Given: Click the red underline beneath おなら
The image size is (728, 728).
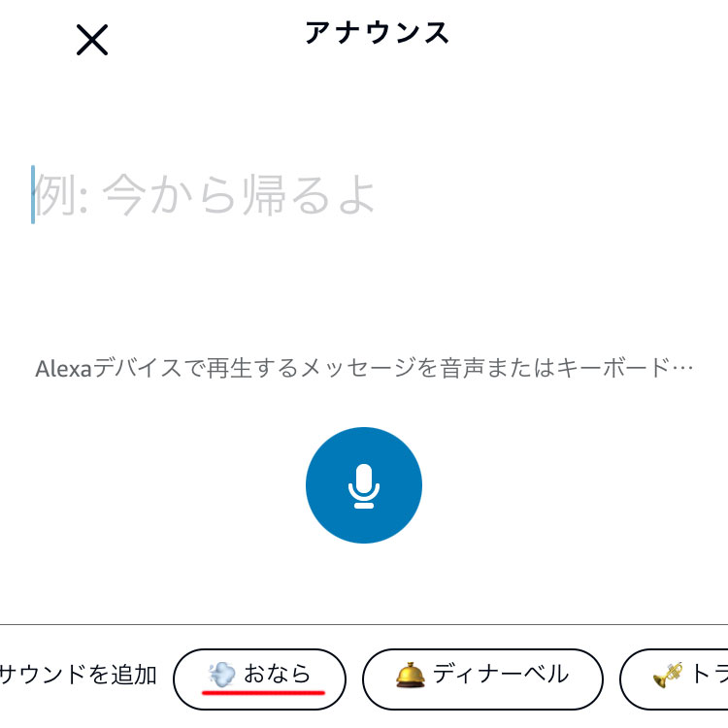Looking at the screenshot, I should [x=263, y=693].
